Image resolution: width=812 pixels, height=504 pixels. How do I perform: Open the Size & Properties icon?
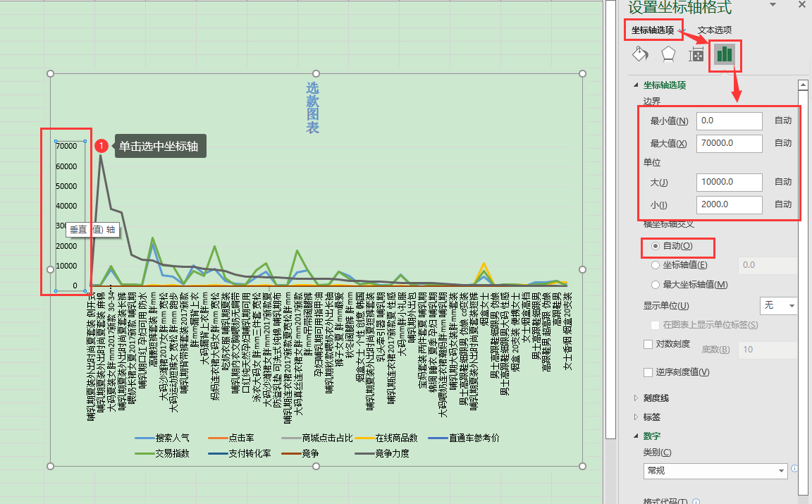click(696, 55)
